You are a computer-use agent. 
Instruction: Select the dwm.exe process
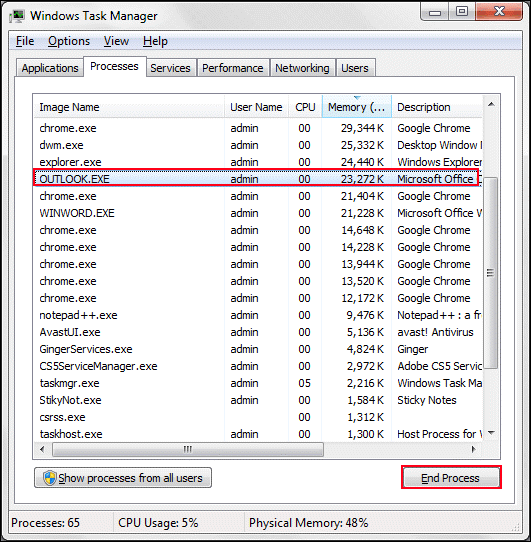(258, 145)
